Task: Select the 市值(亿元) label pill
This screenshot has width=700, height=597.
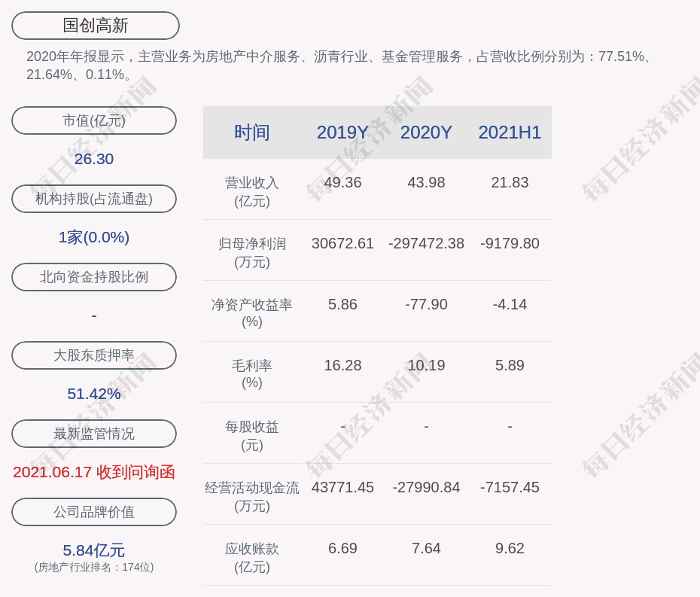Action: point(94,120)
